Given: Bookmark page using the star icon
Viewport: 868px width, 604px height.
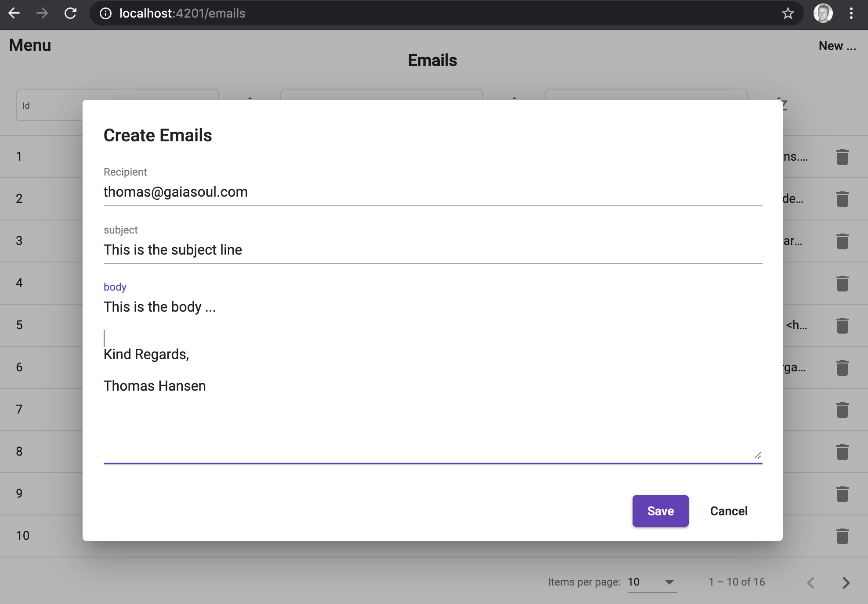Looking at the screenshot, I should (788, 13).
